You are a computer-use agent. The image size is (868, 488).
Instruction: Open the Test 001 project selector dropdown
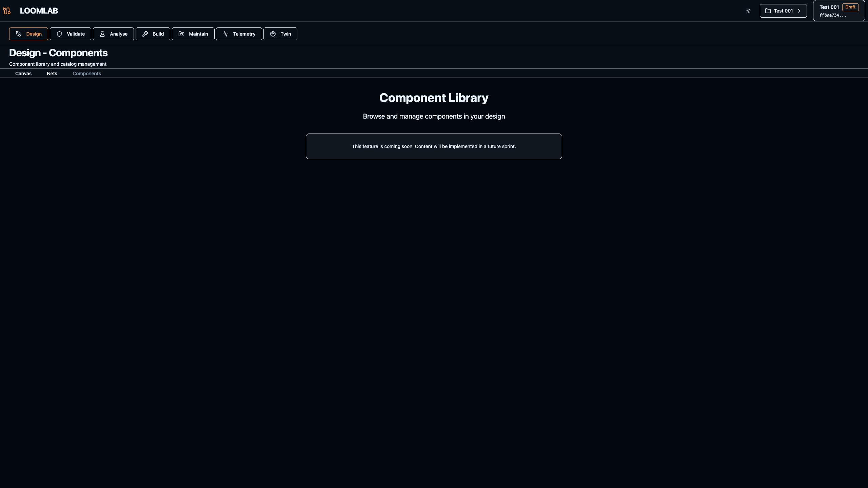pyautogui.click(x=783, y=11)
